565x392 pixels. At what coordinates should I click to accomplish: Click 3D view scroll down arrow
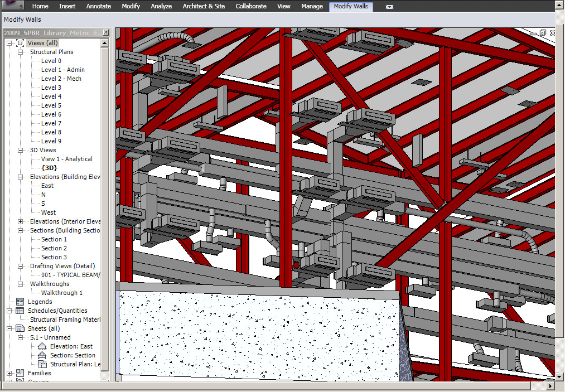click(x=559, y=376)
